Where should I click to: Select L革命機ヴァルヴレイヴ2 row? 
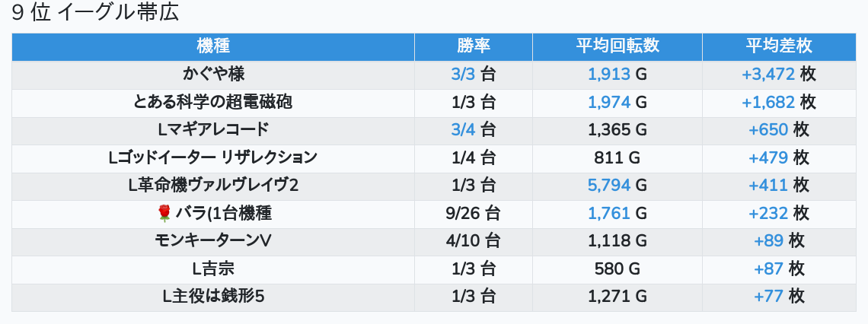(213, 186)
